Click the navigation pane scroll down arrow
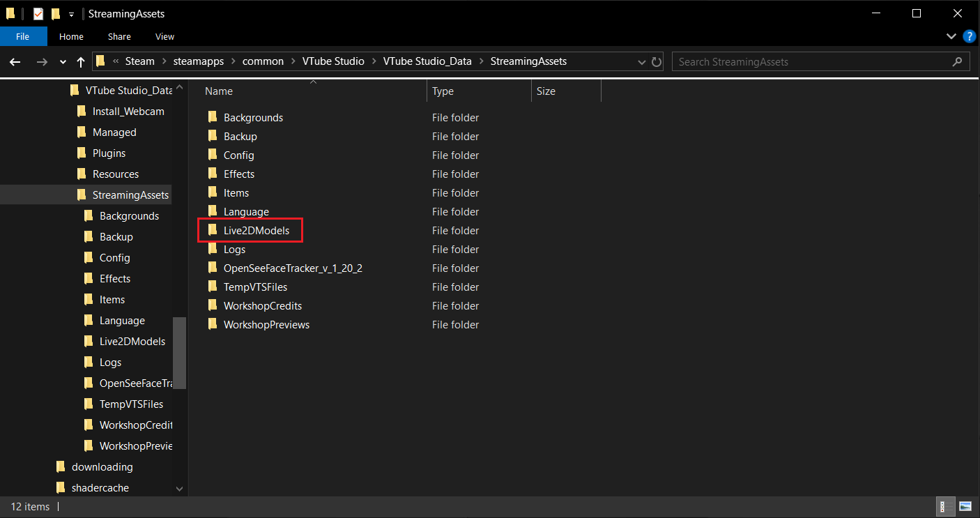980x518 pixels. tap(179, 489)
